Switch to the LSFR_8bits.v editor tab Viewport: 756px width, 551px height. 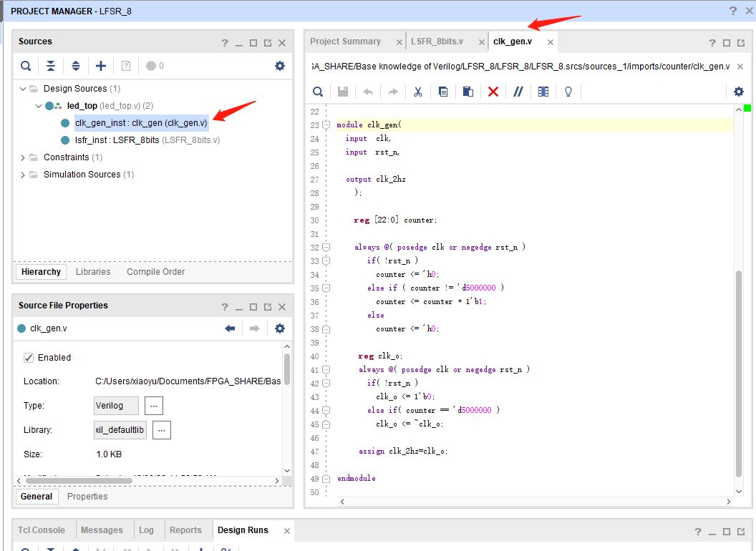point(437,42)
